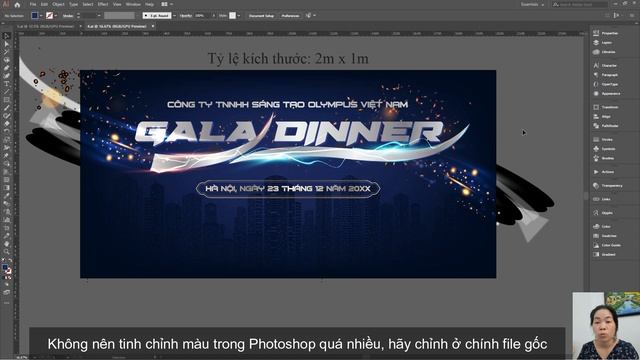The height and width of the screenshot is (360, 640).
Task: Open the Essentials workspace switcher
Action: (532, 4)
